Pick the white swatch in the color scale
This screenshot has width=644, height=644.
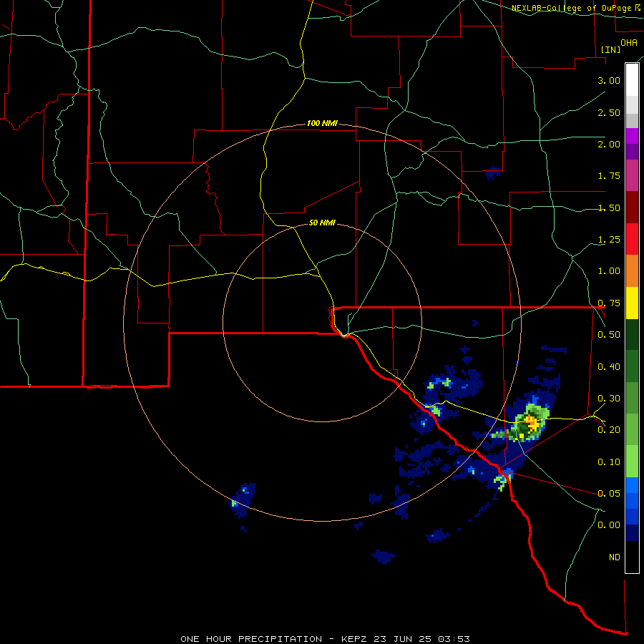tap(632, 79)
